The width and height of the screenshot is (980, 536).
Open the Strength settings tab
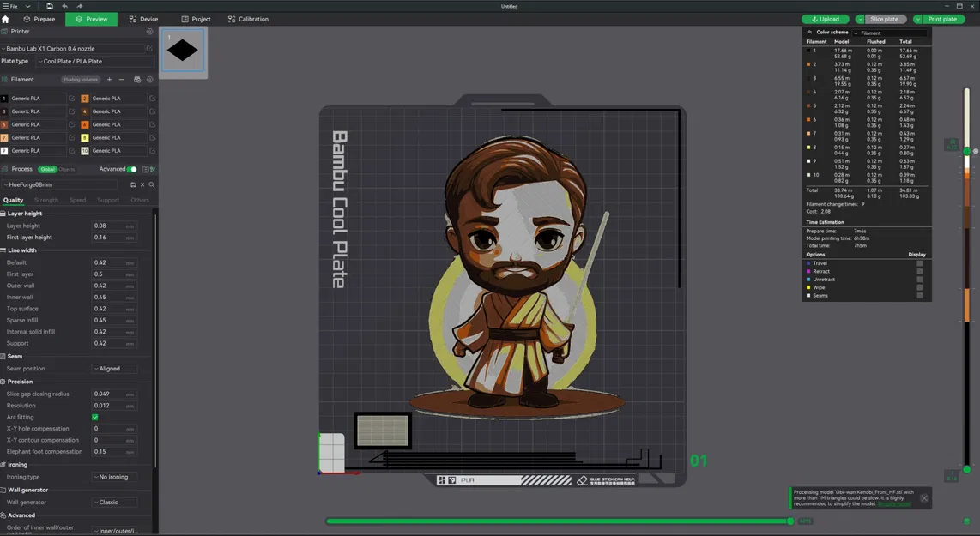pos(46,199)
